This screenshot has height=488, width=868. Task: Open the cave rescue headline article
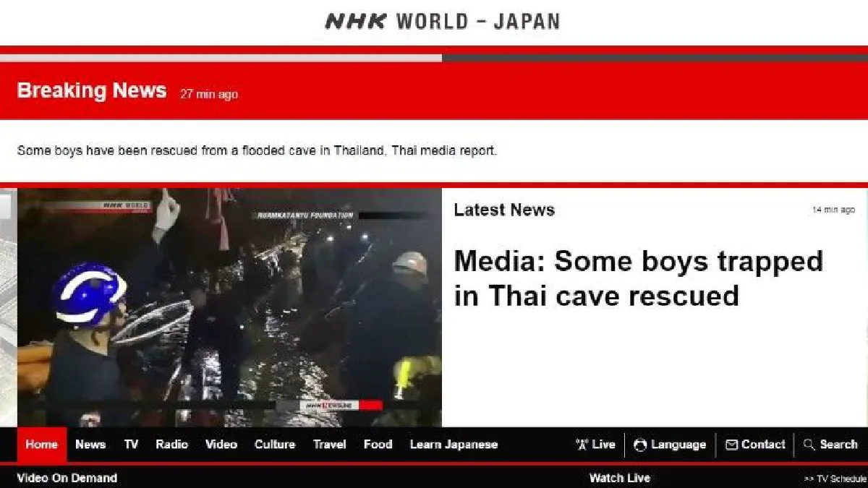(x=639, y=278)
